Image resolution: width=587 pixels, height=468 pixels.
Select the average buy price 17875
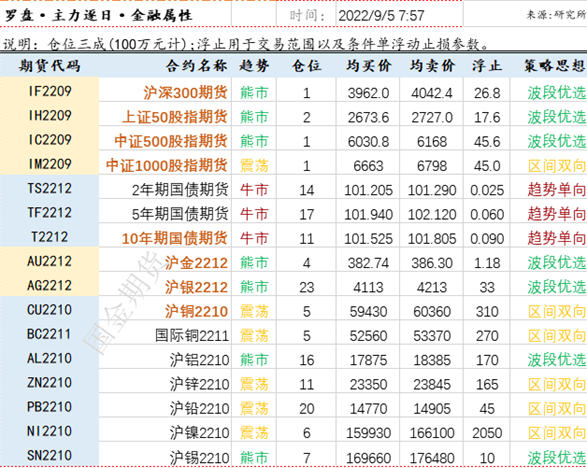point(368,360)
